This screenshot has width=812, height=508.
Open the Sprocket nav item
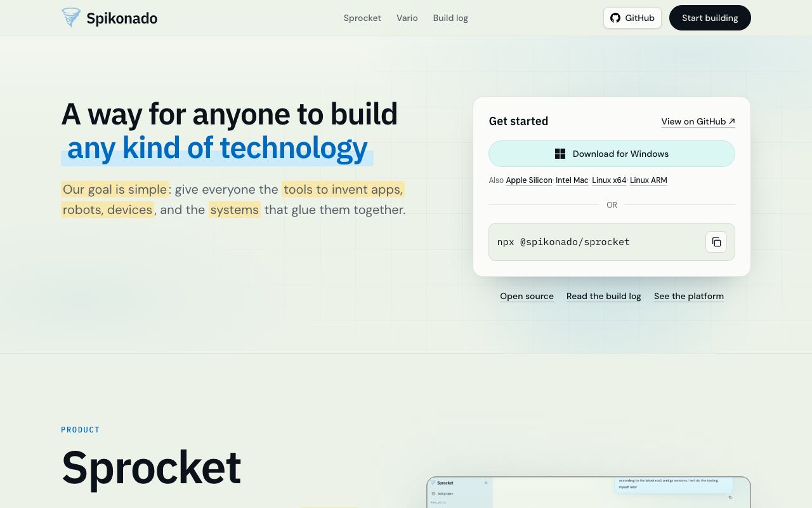pyautogui.click(x=362, y=18)
